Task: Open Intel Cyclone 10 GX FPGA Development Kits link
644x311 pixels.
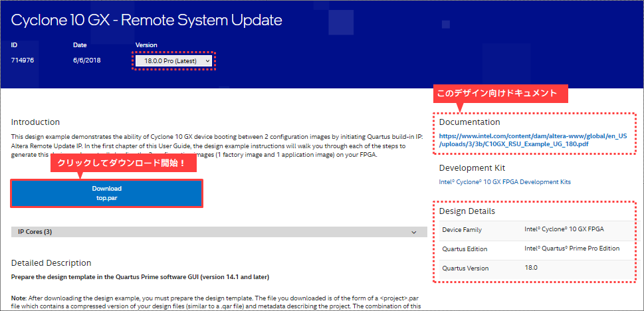Action: click(x=504, y=181)
